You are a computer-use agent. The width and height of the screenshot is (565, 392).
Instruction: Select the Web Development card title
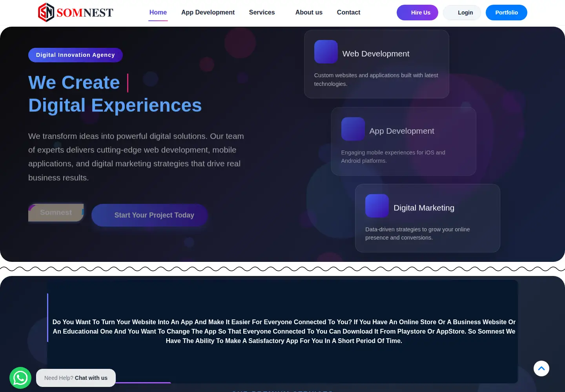coord(376,54)
